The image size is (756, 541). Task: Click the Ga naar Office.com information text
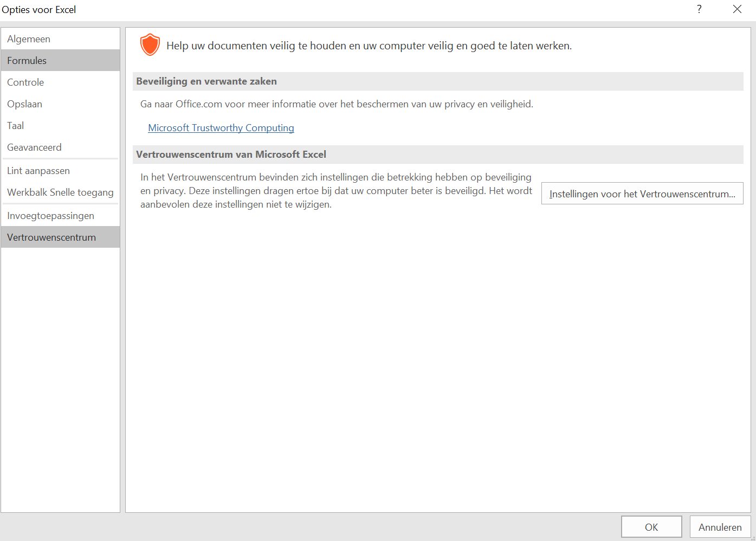(x=337, y=104)
